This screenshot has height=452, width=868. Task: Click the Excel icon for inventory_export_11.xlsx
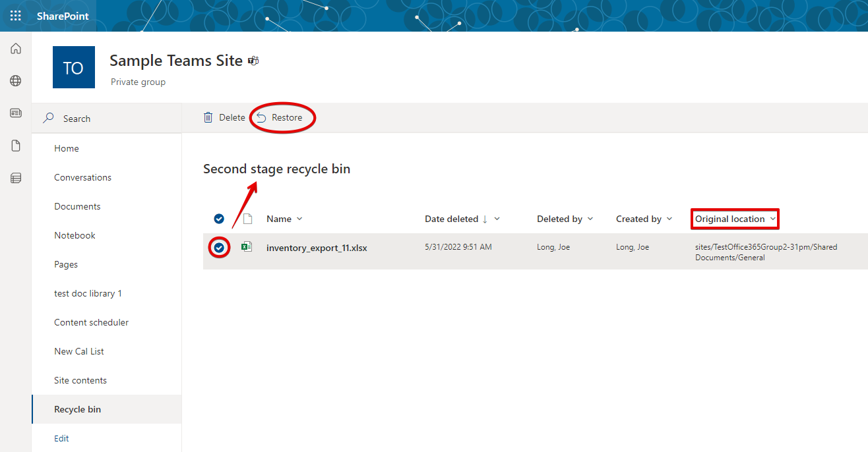tap(247, 248)
